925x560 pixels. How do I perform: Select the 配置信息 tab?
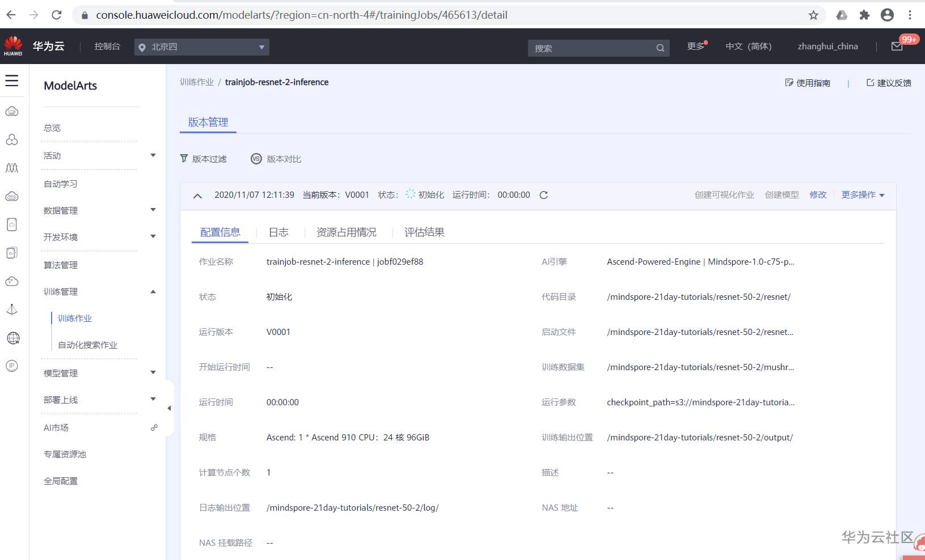[x=220, y=232]
